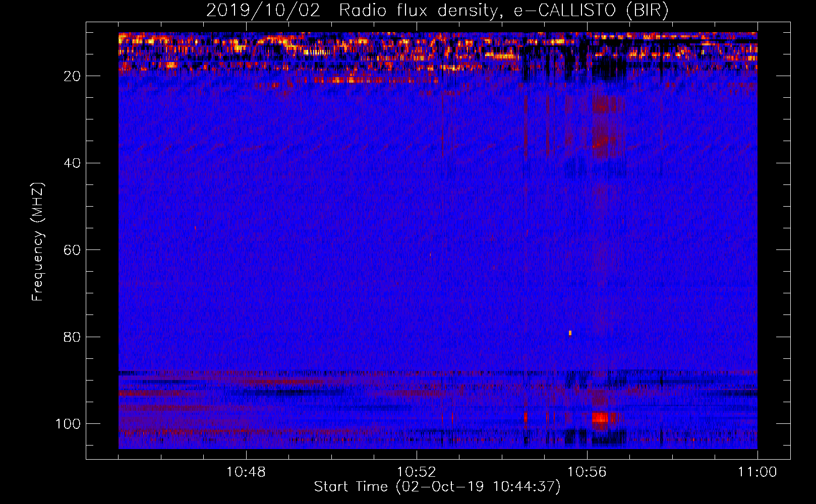Select the 60 frequency tick label
Viewport: 816px width, 504px height.
coord(72,250)
